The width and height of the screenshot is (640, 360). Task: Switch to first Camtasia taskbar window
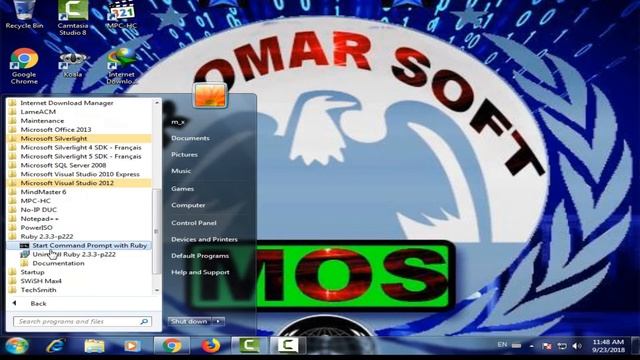pyautogui.click(x=249, y=346)
